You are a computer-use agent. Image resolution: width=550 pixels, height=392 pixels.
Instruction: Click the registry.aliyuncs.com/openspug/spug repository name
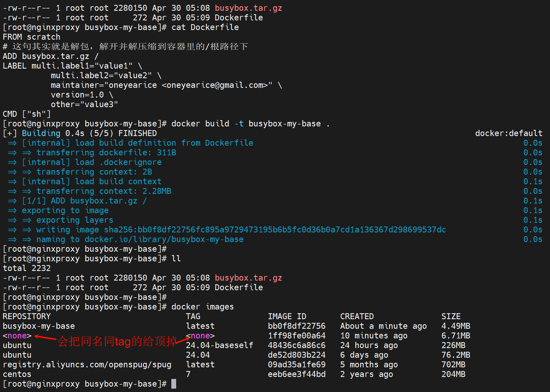[87, 365]
